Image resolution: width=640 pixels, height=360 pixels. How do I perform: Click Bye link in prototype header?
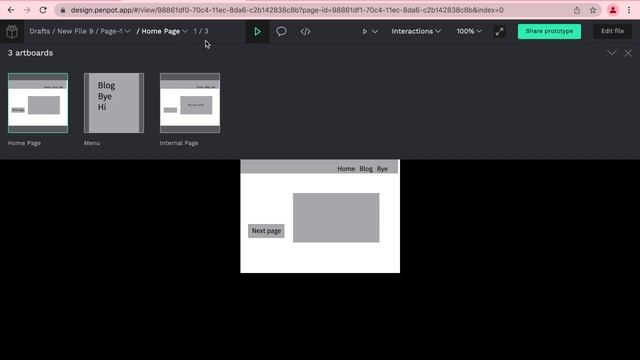coord(382,169)
